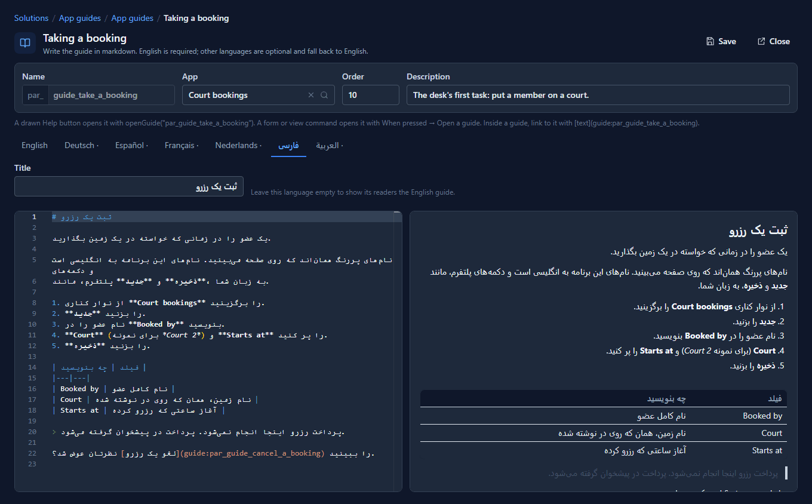Open the first App guides breadcrumb

click(x=80, y=18)
